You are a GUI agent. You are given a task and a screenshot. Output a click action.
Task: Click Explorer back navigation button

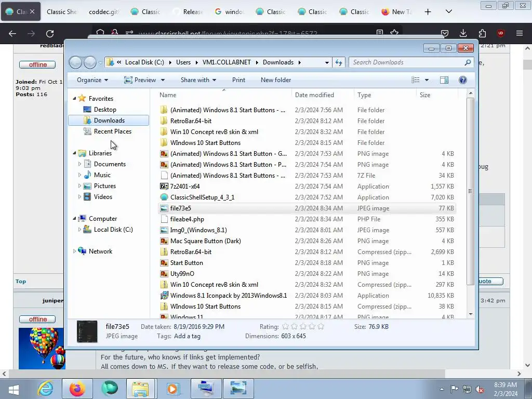[x=75, y=62]
